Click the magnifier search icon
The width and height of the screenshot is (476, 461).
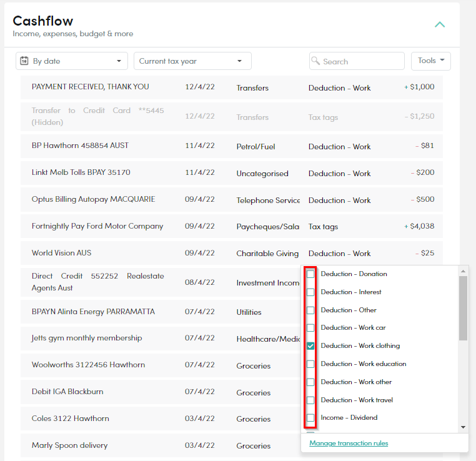315,61
